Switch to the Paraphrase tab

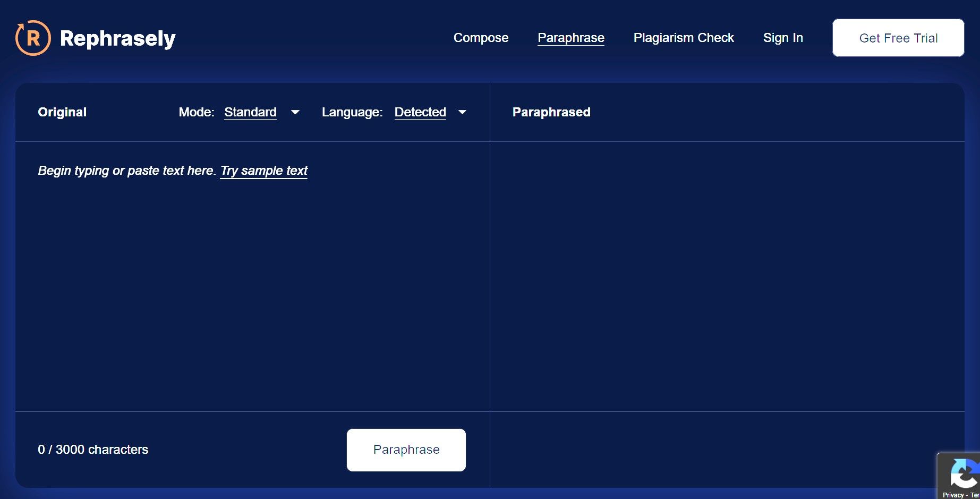tap(571, 38)
